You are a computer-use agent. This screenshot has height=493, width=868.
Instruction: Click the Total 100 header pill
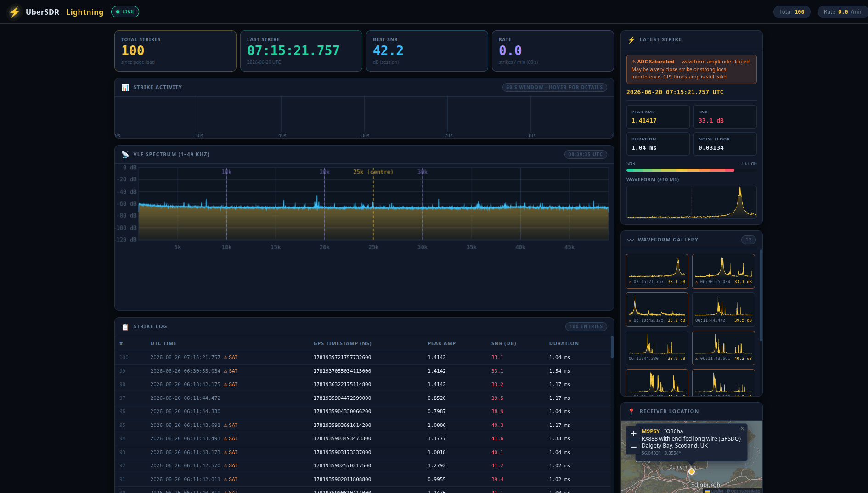point(792,12)
